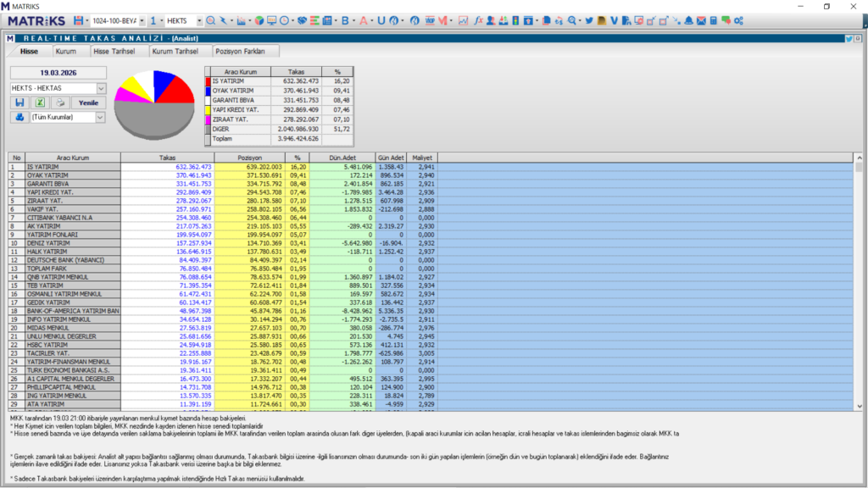Click the traffic light icon in the toolbar
868x488 pixels.
click(515, 20)
